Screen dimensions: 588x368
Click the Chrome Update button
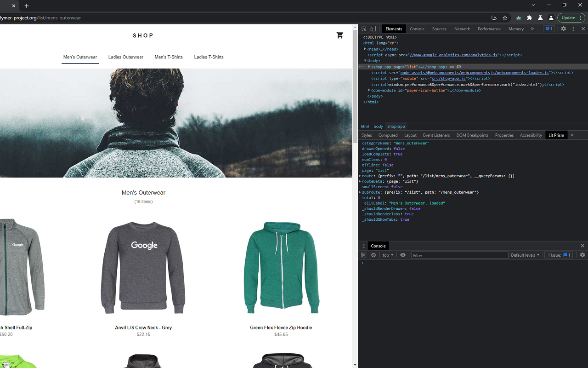tap(571, 18)
